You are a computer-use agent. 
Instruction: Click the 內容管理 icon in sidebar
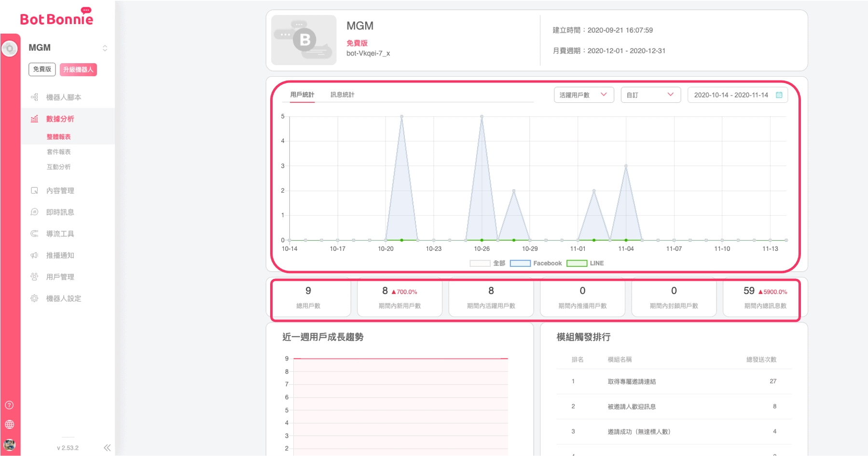click(x=34, y=191)
